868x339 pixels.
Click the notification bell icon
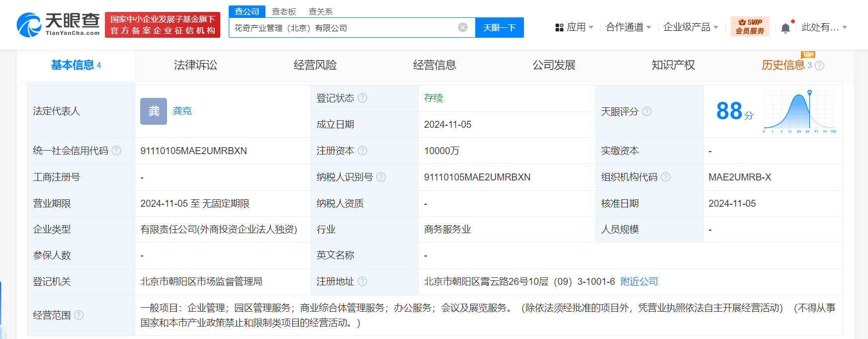(785, 28)
